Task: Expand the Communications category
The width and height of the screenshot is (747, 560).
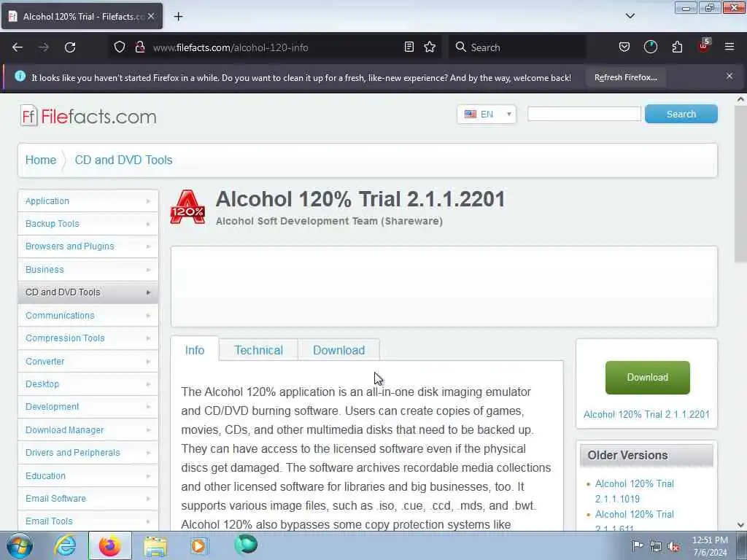Action: 88,315
